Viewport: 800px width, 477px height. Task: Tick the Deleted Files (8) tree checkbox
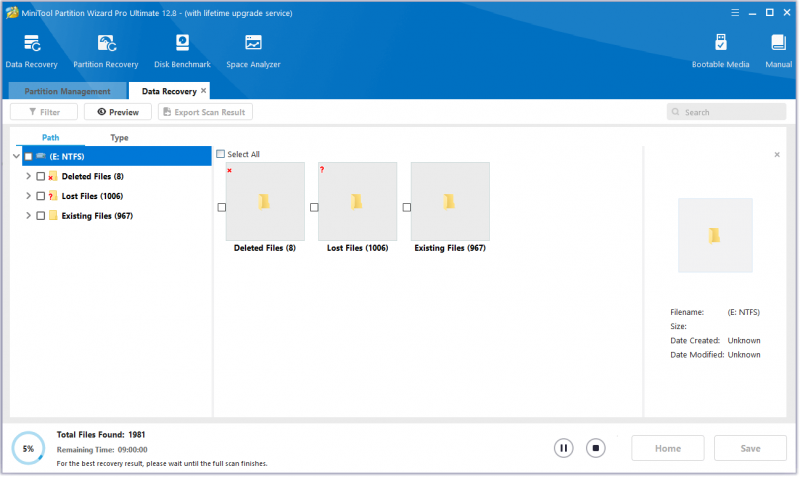(40, 177)
